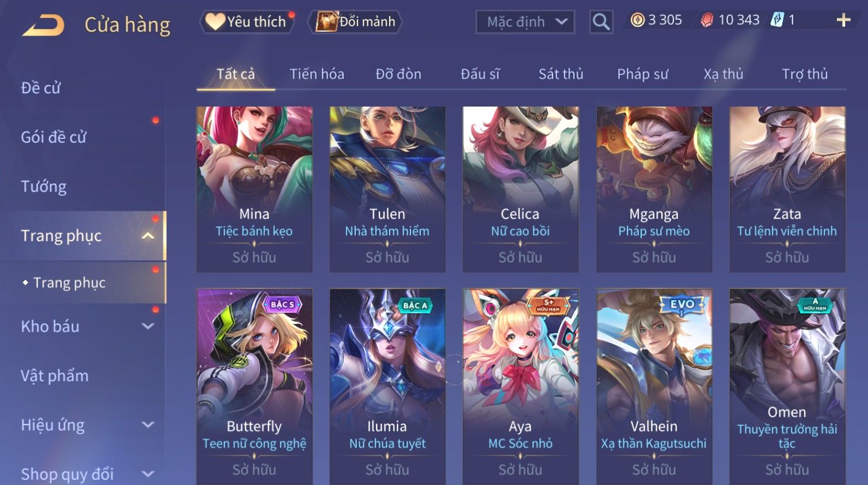Expand the Kho báu sidebar section

point(148,326)
